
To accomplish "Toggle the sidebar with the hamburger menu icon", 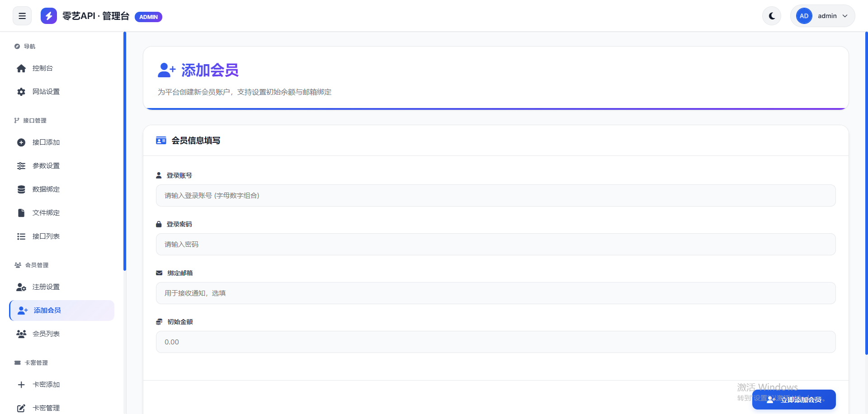I will [x=22, y=16].
